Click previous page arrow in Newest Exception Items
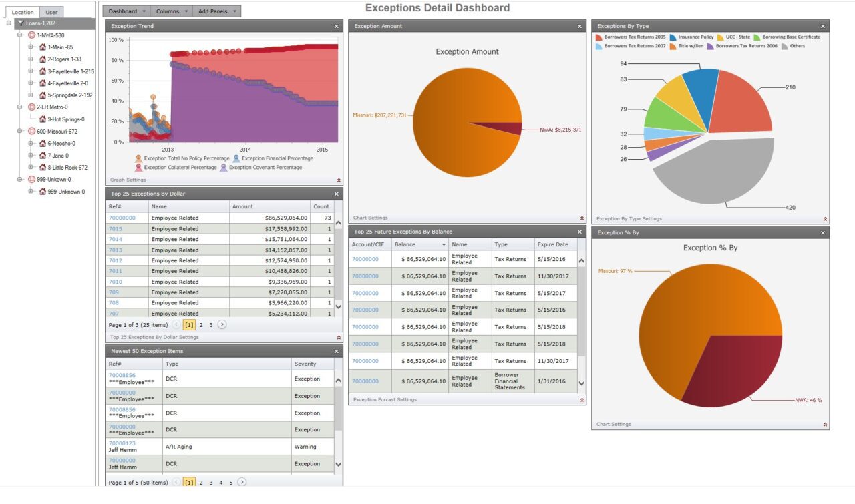 coord(176,482)
